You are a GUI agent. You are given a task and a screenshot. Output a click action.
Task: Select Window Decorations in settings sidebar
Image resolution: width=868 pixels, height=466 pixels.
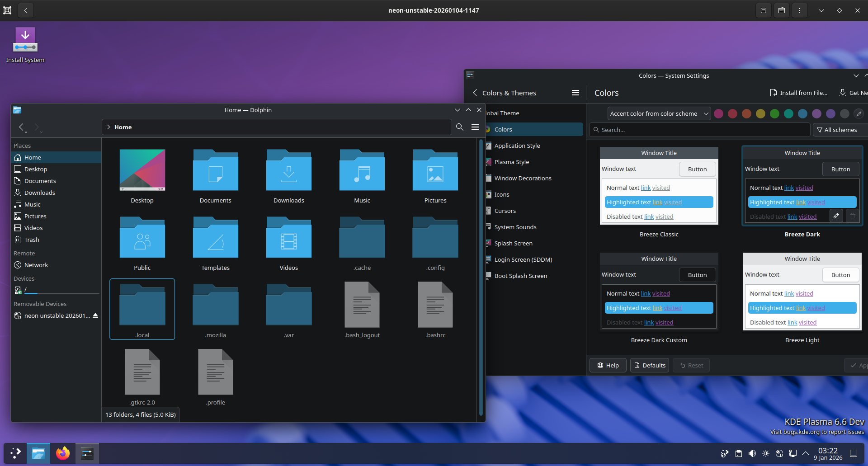523,178
